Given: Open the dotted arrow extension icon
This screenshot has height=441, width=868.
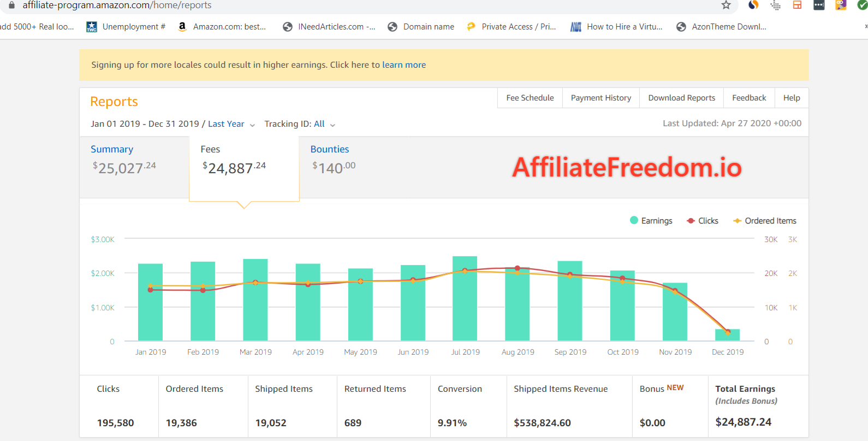Looking at the screenshot, I should 775,5.
